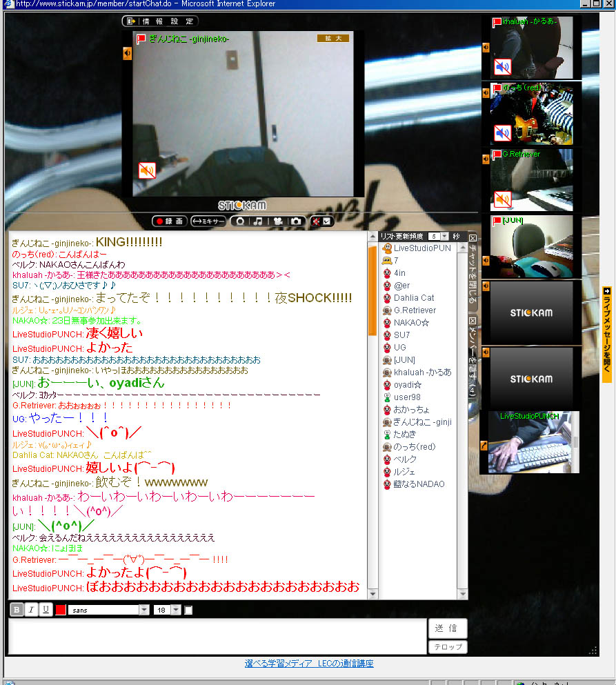Click chat log scroll down arrow
616x685 pixels.
point(372,594)
